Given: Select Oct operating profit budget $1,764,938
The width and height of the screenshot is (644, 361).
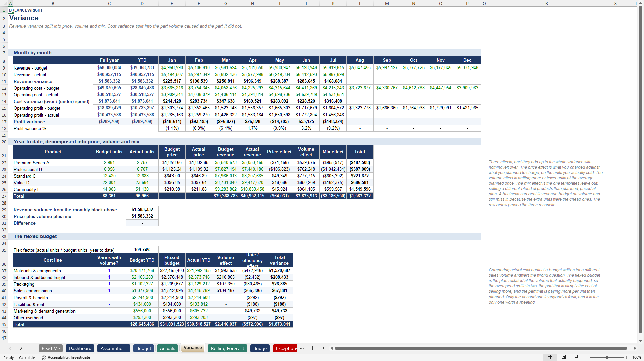Looking at the screenshot, I should (x=413, y=108).
